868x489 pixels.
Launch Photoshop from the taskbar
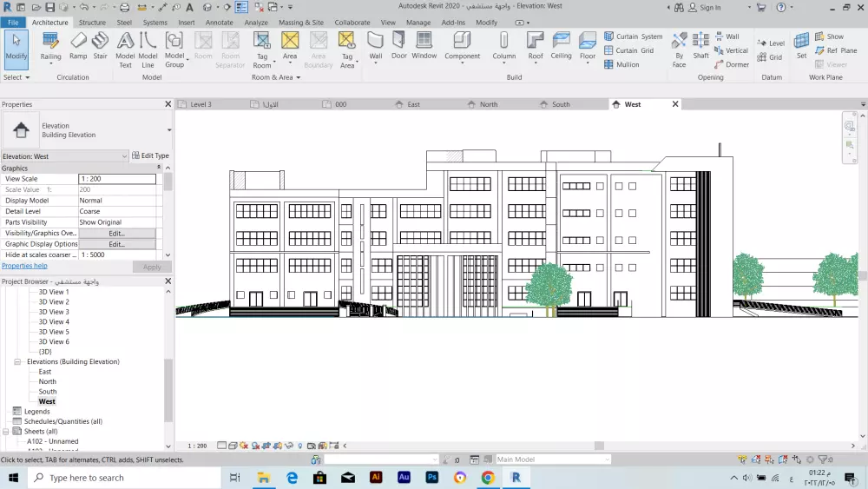point(431,478)
